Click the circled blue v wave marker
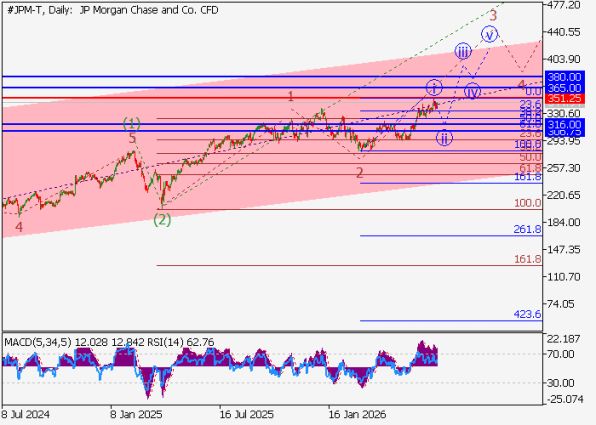Screen dimensions: 596x425 (x=490, y=35)
